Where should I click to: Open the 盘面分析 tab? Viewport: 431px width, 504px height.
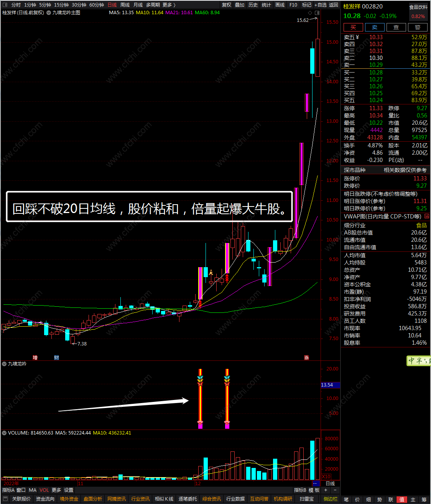93,499
